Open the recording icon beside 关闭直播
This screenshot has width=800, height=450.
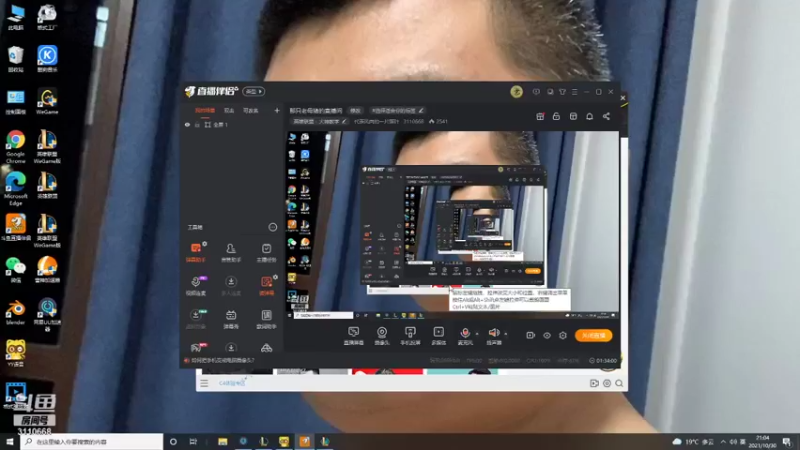(x=531, y=335)
